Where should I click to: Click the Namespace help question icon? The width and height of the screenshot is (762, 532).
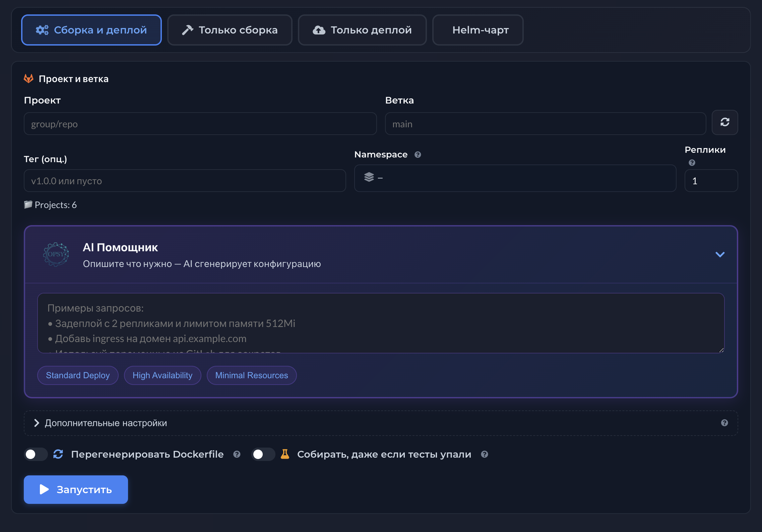coord(418,154)
